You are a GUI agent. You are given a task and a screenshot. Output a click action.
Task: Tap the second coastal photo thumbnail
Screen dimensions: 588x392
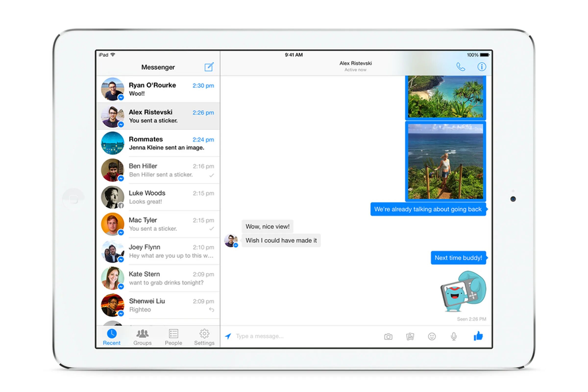pos(443,161)
